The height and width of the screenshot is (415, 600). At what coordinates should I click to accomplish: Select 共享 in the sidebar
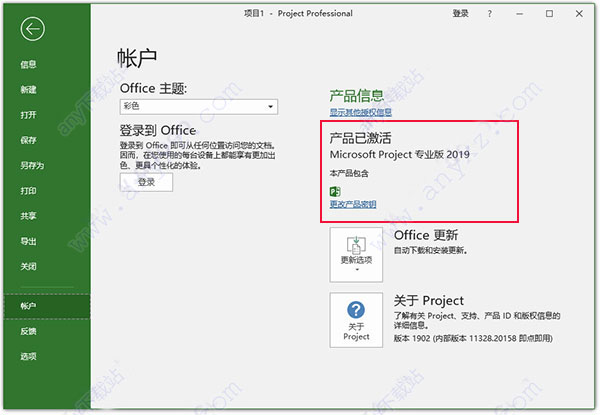[x=28, y=216]
